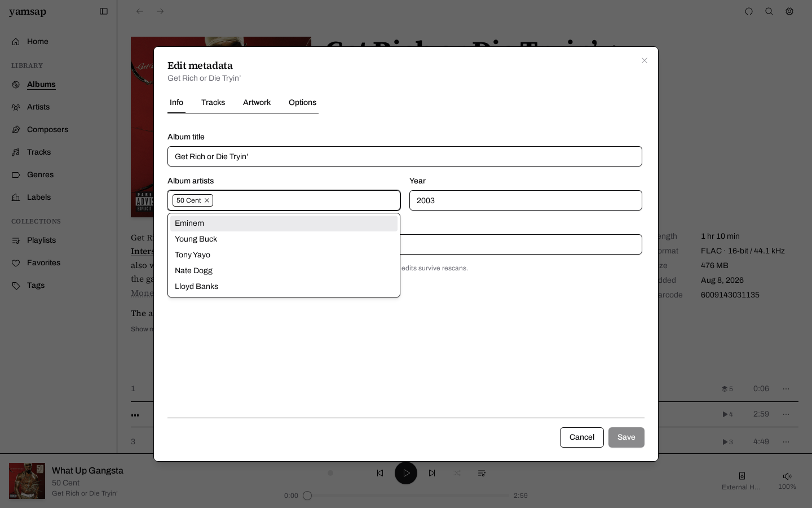The height and width of the screenshot is (508, 812).
Task: Open settings with the gear icon
Action: 789,11
